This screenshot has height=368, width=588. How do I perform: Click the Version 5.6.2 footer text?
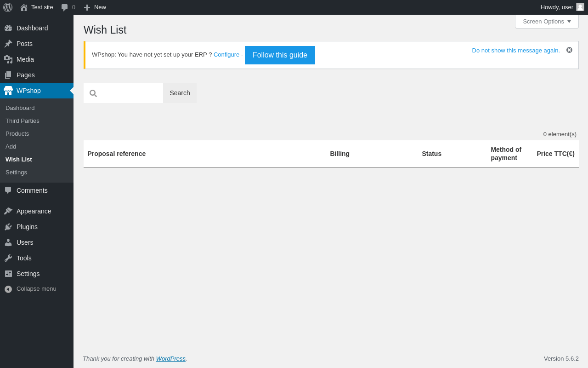coord(561,358)
